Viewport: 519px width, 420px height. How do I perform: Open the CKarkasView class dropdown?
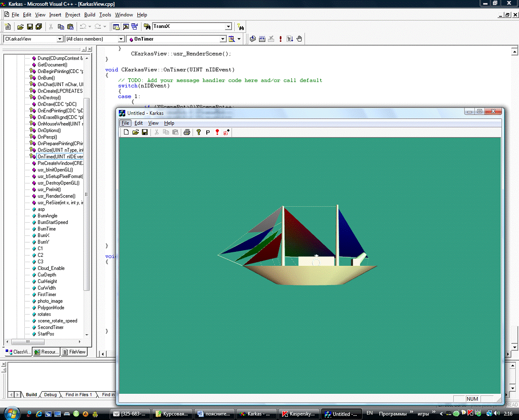pos(59,39)
